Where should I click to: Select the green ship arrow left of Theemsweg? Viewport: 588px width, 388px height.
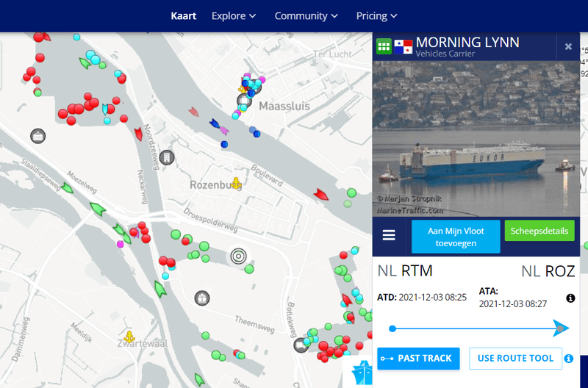click(x=160, y=289)
